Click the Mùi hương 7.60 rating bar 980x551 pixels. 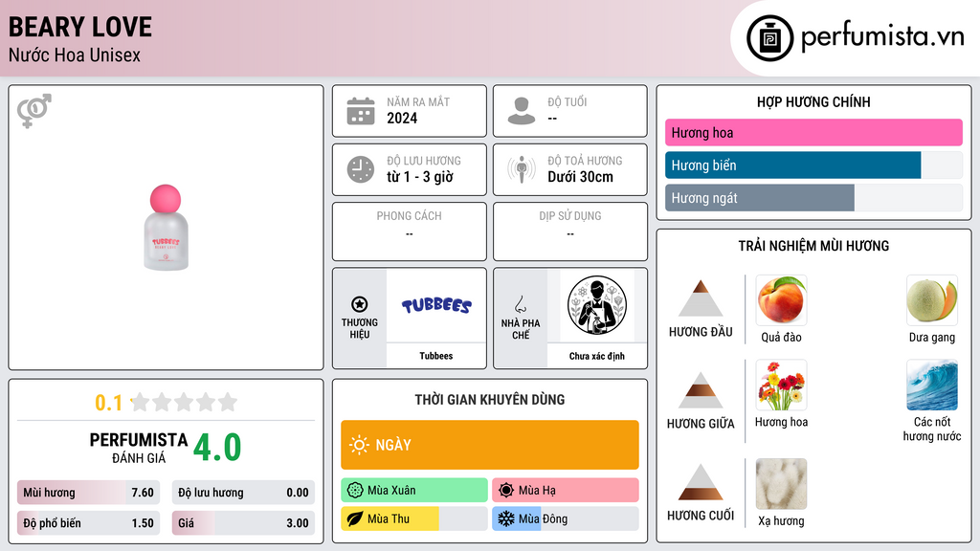tap(88, 493)
